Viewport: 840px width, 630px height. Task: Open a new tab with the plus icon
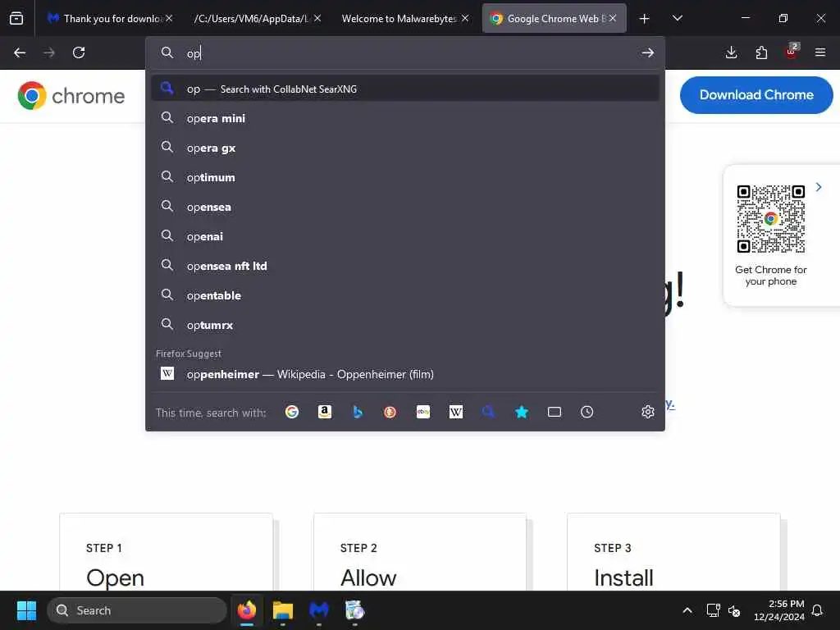pyautogui.click(x=645, y=19)
